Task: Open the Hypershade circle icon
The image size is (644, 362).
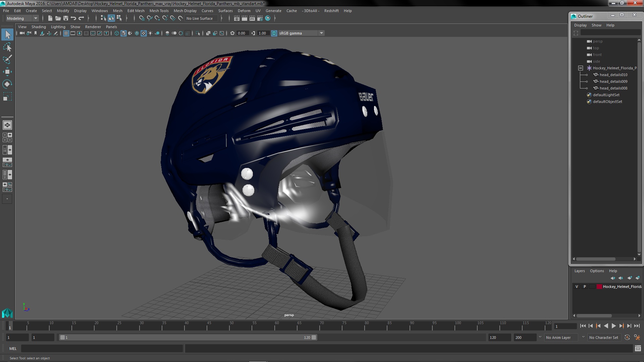Action: pyautogui.click(x=268, y=18)
